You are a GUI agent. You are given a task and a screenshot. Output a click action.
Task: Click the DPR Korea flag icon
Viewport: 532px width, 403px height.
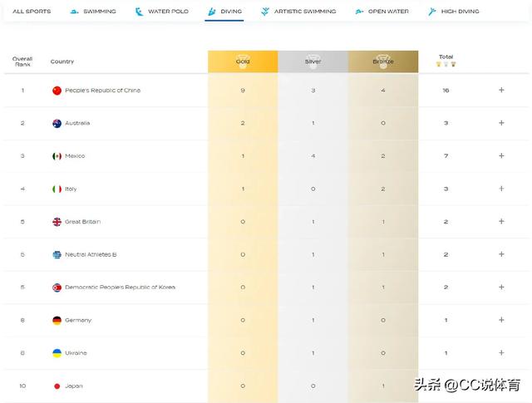tap(57, 288)
